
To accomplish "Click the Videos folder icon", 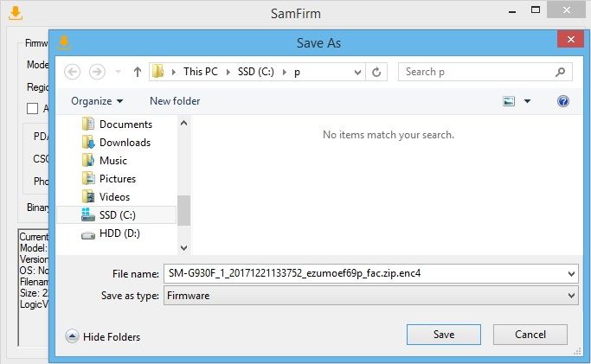I will 87,196.
